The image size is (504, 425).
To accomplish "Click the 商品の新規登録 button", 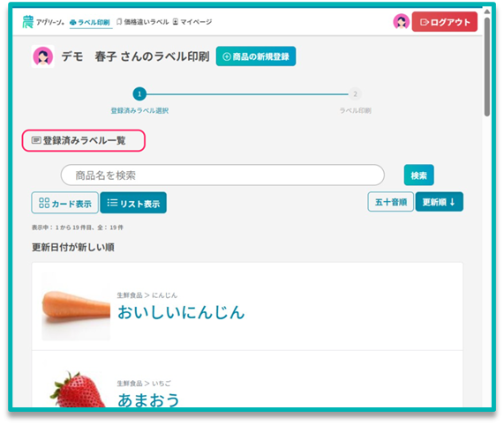I will pos(256,56).
